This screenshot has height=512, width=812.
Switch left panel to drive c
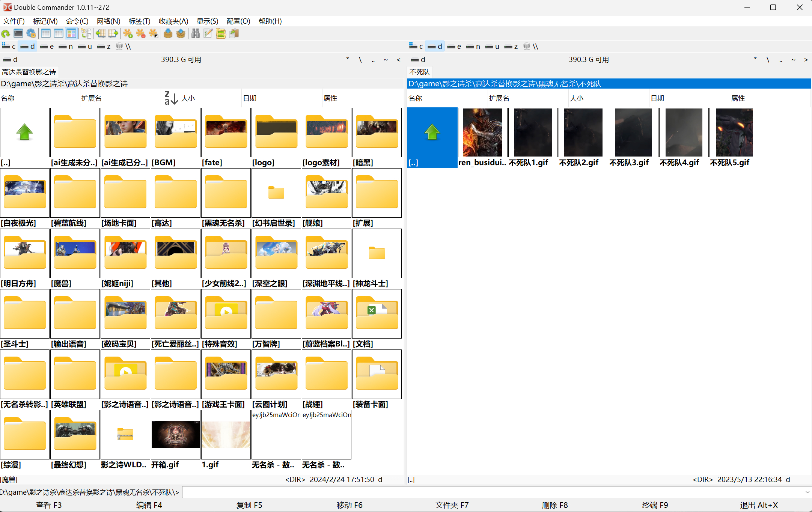point(9,47)
